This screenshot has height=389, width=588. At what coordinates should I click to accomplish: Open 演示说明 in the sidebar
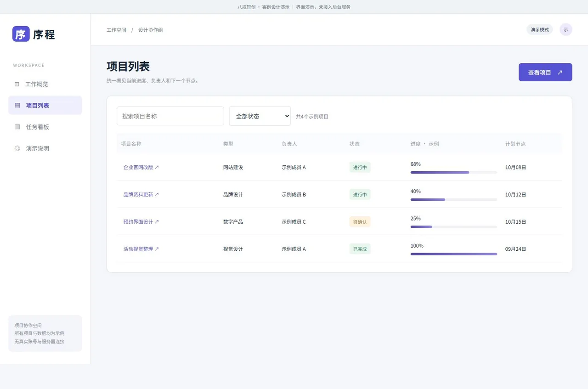[45, 148]
